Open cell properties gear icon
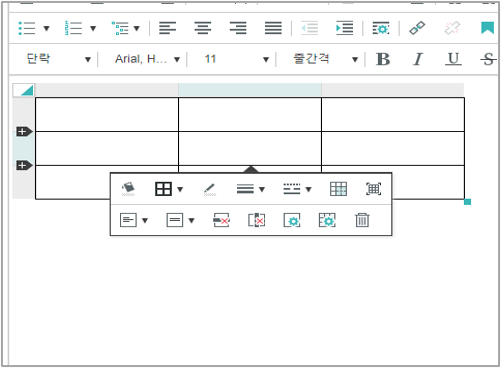501x368 pixels. 292,220
